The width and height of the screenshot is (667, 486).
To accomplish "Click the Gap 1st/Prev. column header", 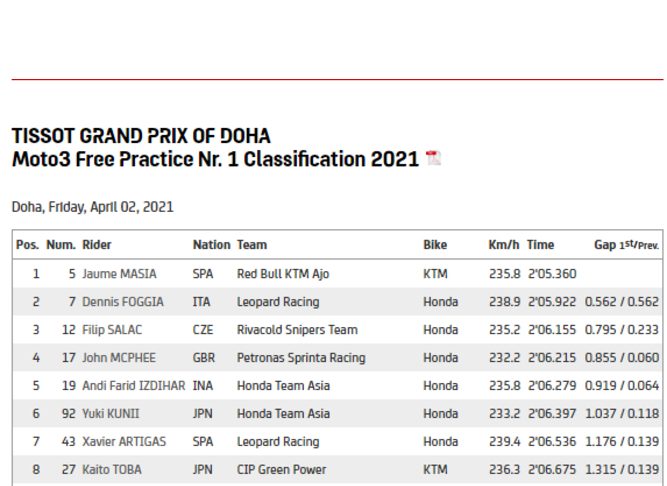I will coord(626,245).
